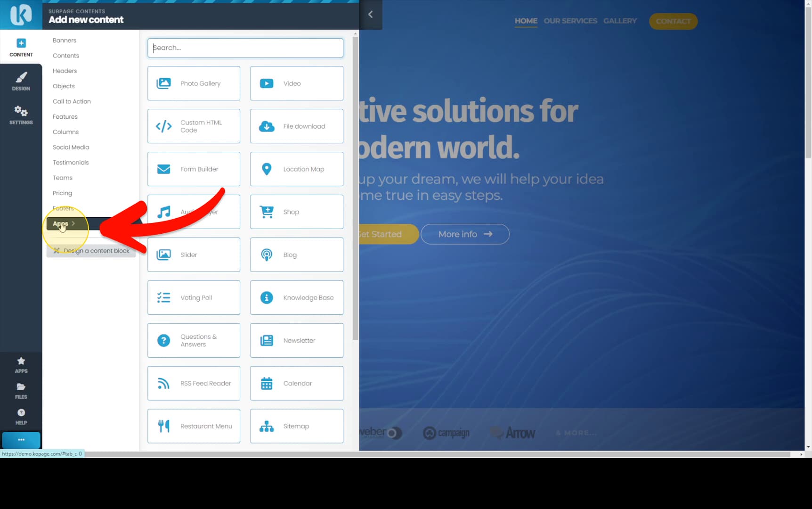Viewport: 812px width, 509px height.
Task: Select the Features category
Action: coord(65,117)
